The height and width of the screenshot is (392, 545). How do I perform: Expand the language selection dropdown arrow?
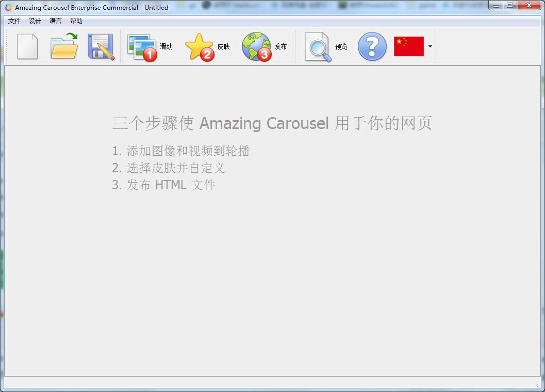click(x=430, y=46)
